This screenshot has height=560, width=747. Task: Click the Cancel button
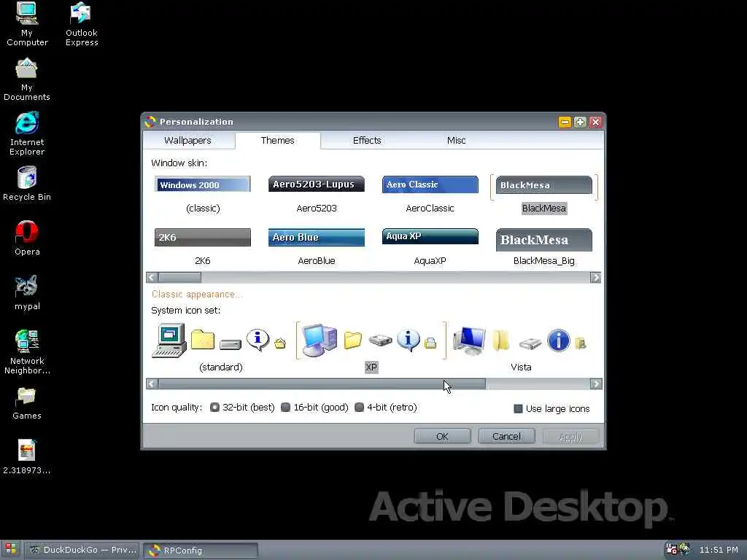point(506,436)
